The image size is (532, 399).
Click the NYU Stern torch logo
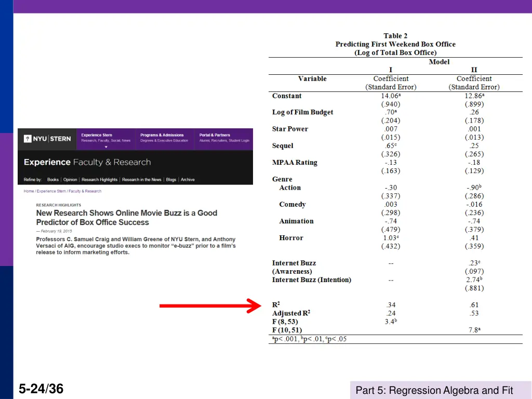click(x=28, y=139)
